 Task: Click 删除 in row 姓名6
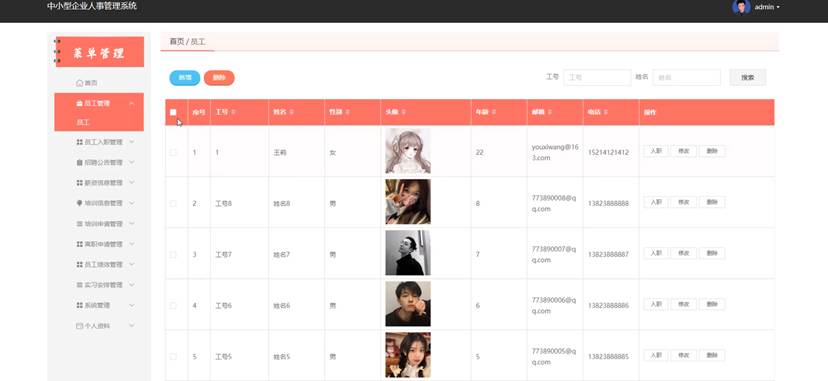(712, 304)
